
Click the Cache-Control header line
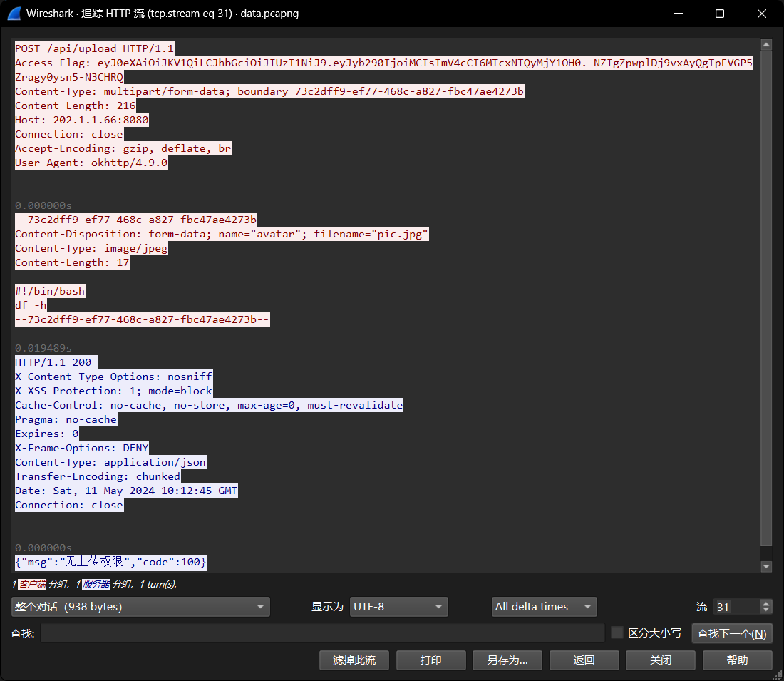pos(209,405)
